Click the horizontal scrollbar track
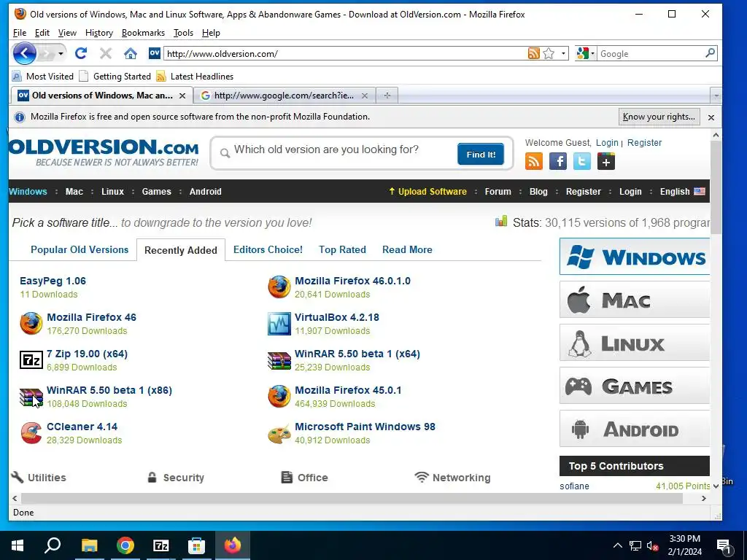 352,498
